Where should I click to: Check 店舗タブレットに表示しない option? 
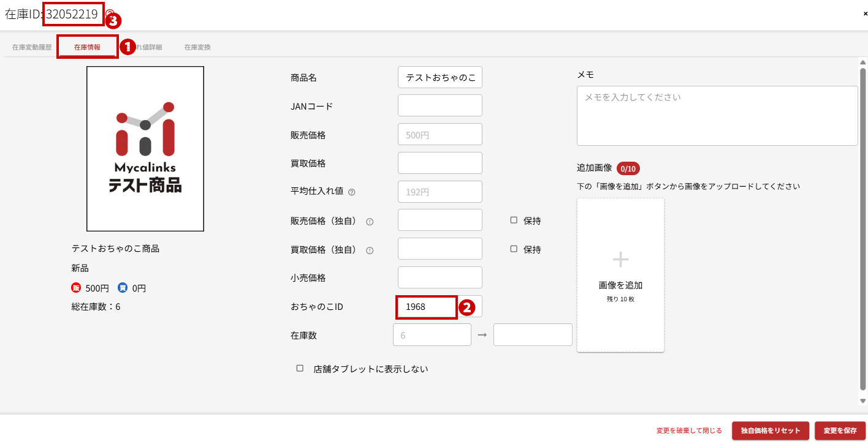coord(300,369)
